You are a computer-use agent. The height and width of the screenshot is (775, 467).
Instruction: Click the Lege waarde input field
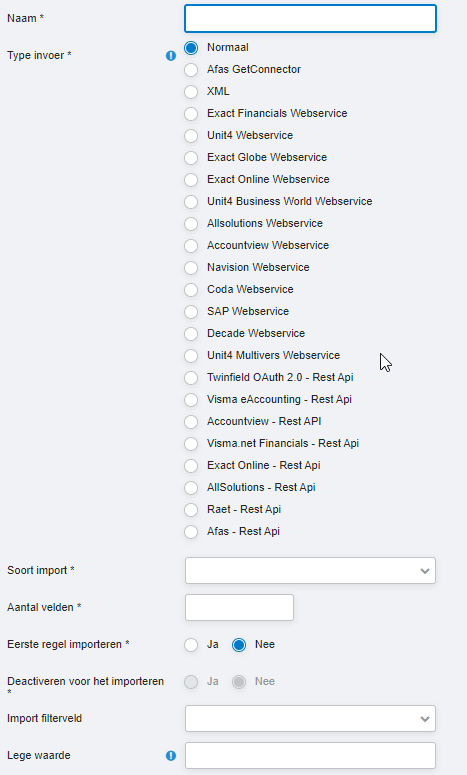pyautogui.click(x=310, y=755)
